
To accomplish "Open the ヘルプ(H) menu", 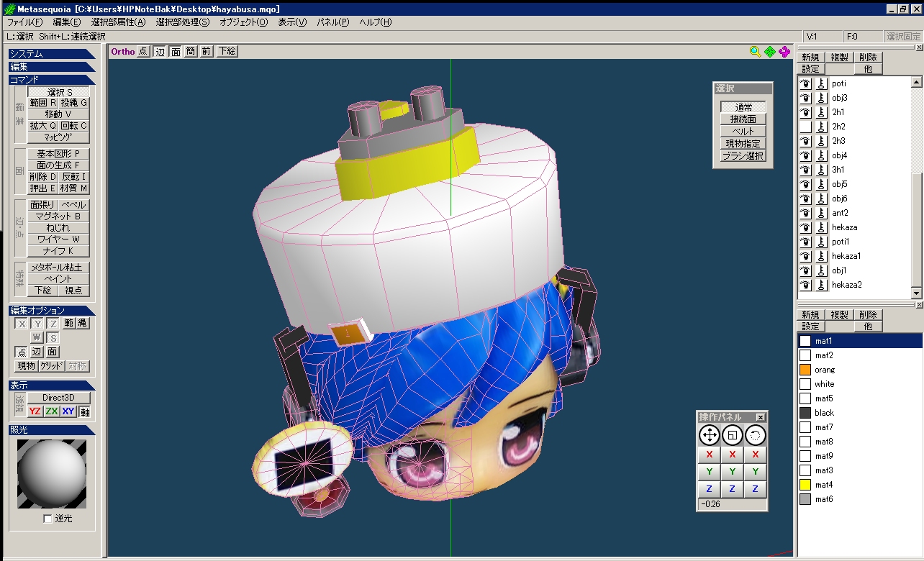I will coord(376,22).
